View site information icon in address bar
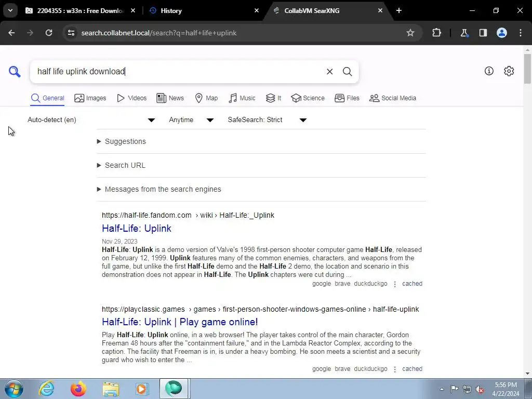This screenshot has height=399, width=532. pyautogui.click(x=71, y=33)
